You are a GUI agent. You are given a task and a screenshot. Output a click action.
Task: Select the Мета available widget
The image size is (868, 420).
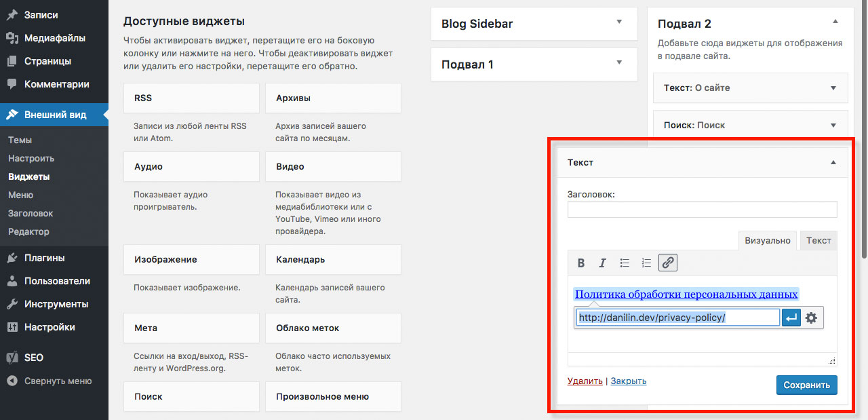coord(192,328)
